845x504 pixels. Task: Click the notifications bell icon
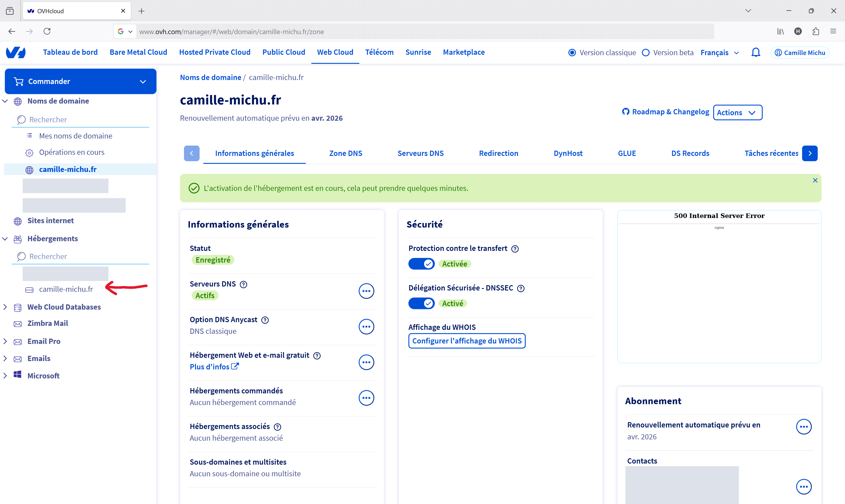coord(755,52)
